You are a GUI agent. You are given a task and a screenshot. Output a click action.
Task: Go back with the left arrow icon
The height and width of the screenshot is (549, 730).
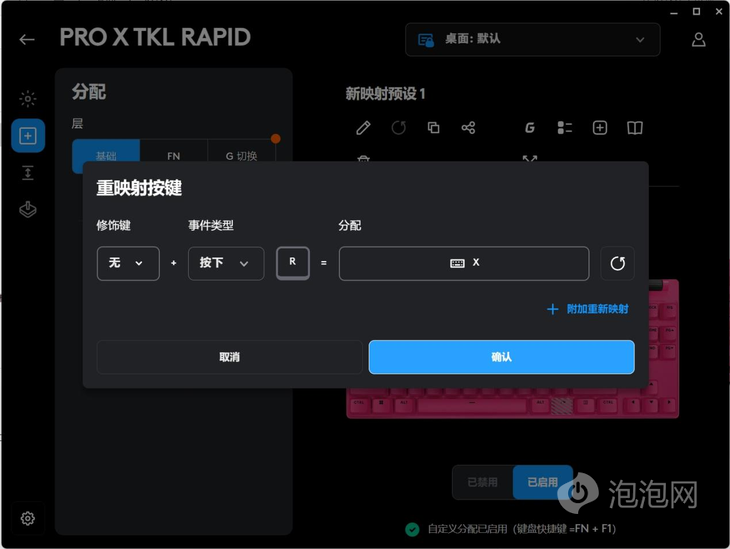27,40
